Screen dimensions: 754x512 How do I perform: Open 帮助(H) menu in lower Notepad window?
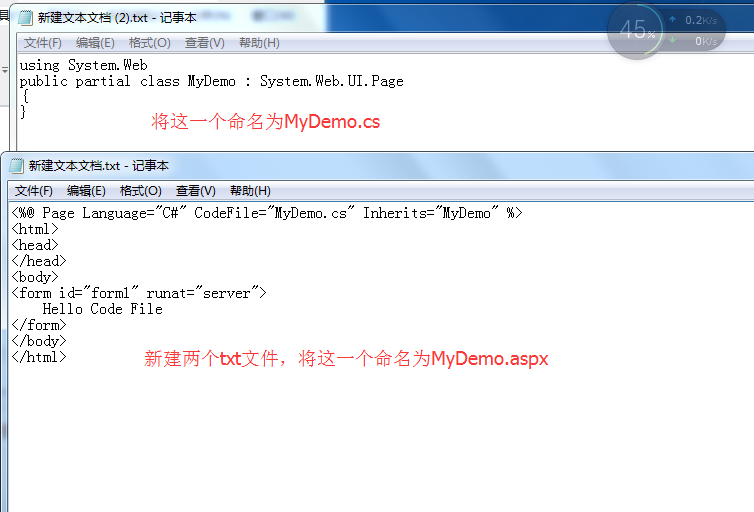point(250,191)
